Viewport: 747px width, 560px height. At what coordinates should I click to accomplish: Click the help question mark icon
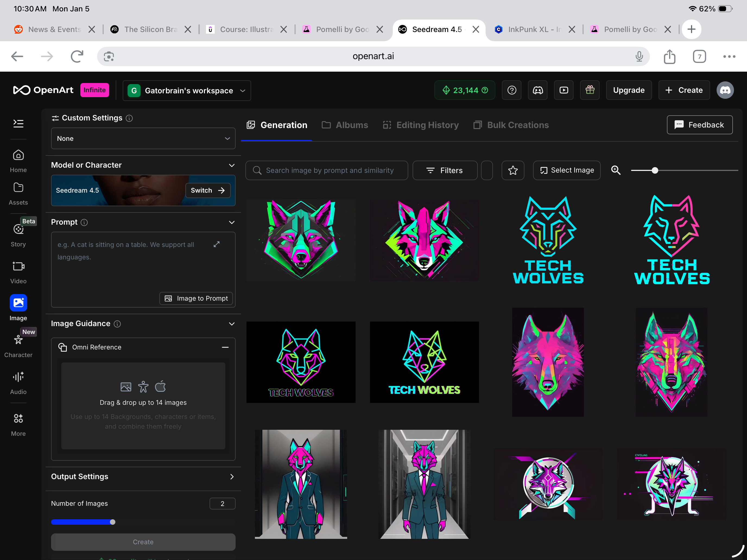[512, 90]
